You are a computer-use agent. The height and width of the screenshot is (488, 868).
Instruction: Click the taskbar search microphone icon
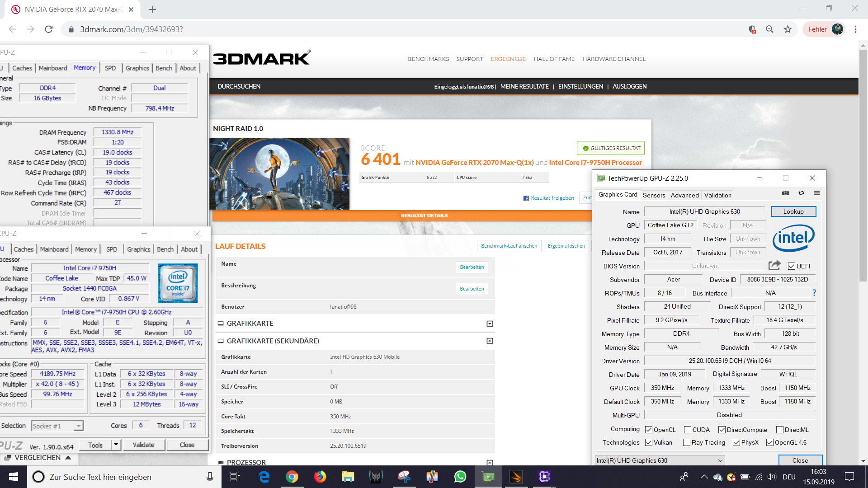click(x=210, y=477)
